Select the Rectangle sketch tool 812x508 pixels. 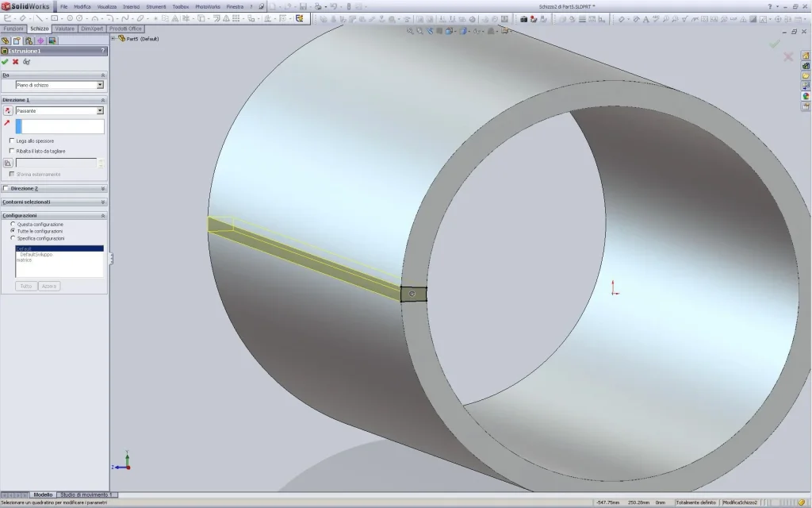[55, 19]
